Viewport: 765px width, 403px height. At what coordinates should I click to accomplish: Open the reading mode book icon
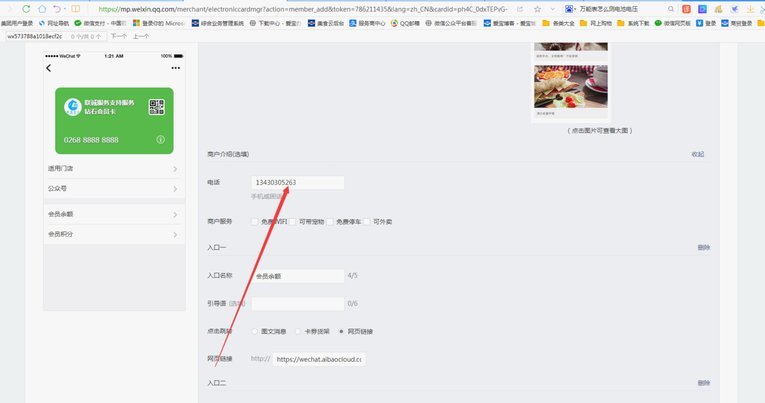pos(76,9)
